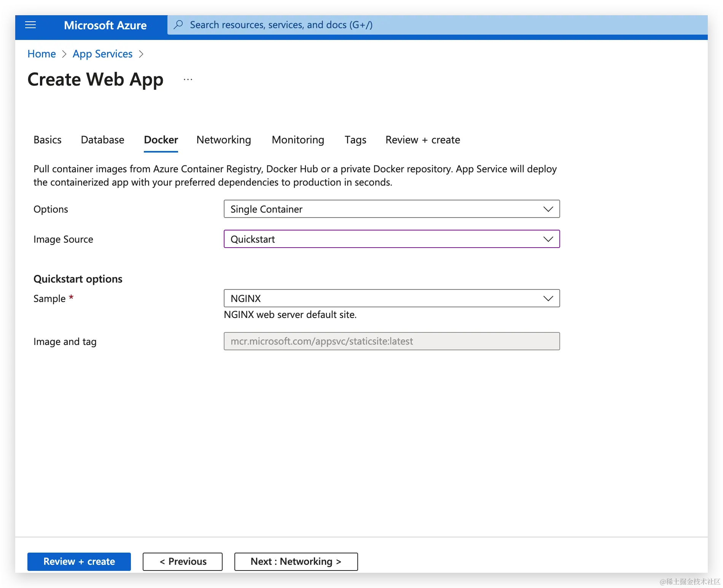Expand the Options Single Container dropdown

point(392,209)
